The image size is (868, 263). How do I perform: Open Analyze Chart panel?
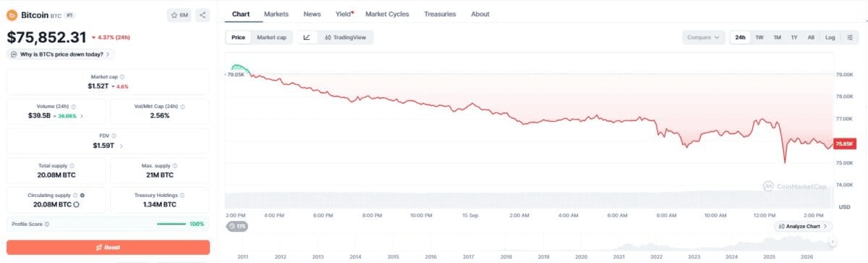[x=804, y=226]
